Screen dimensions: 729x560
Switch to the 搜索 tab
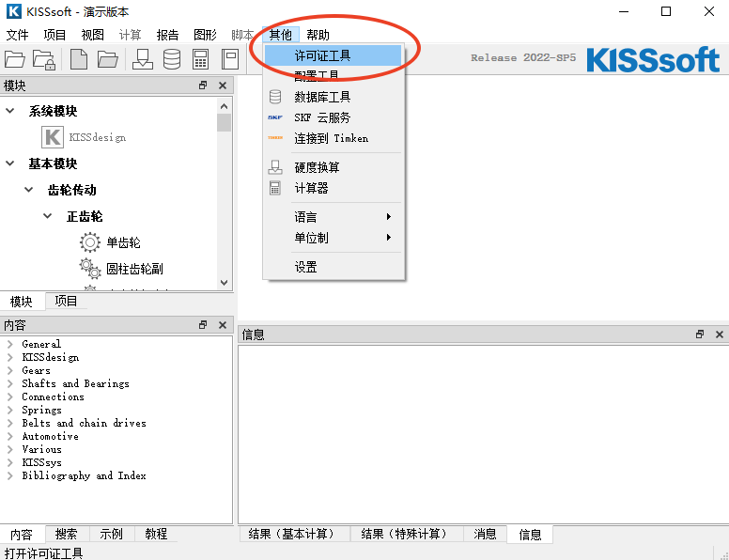66,534
